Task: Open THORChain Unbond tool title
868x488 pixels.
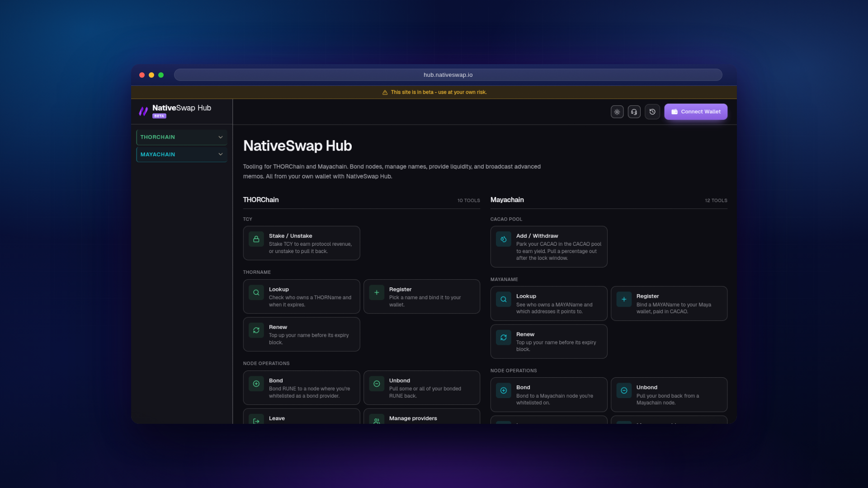Action: tap(400, 380)
